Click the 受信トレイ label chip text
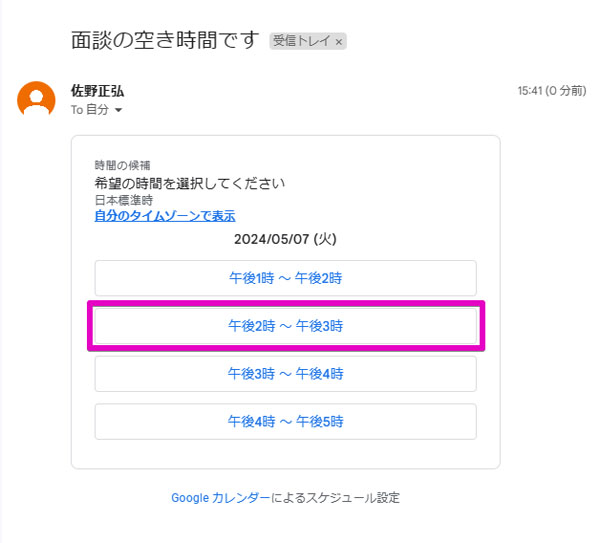 (x=301, y=41)
